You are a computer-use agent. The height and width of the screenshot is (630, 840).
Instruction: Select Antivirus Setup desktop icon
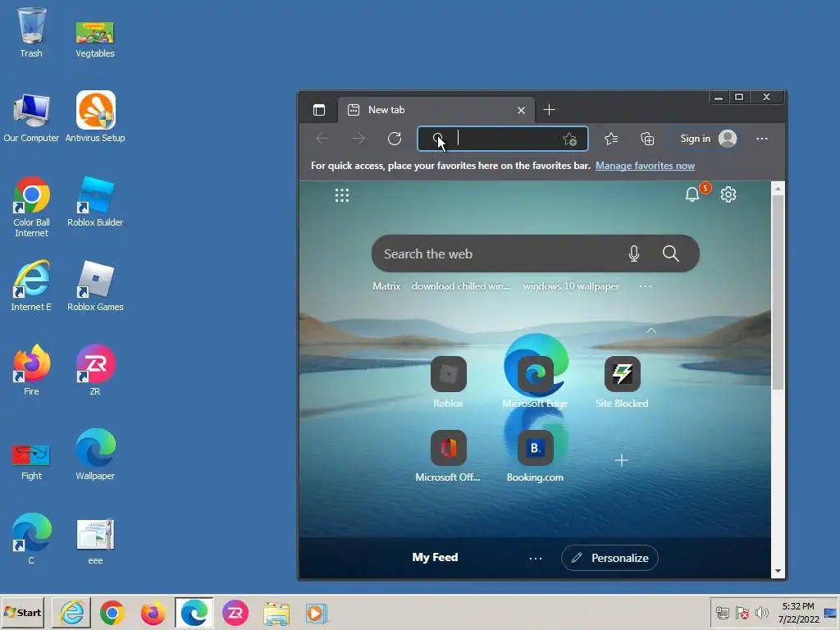pos(95,116)
